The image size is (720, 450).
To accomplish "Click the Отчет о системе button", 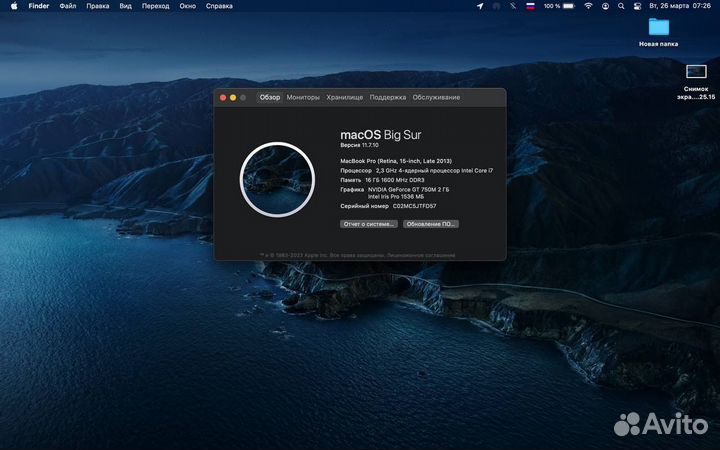I will coord(369,224).
